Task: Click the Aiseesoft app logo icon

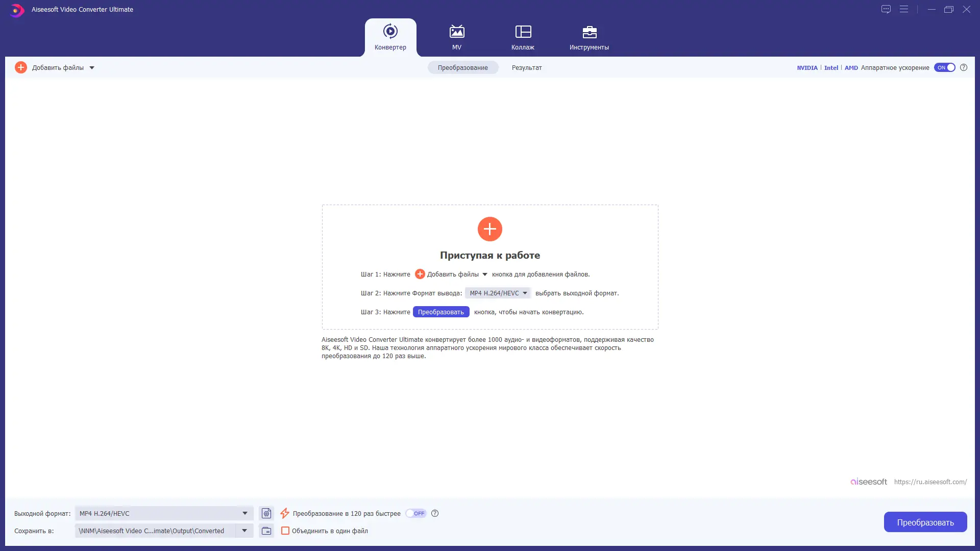Action: (x=16, y=10)
